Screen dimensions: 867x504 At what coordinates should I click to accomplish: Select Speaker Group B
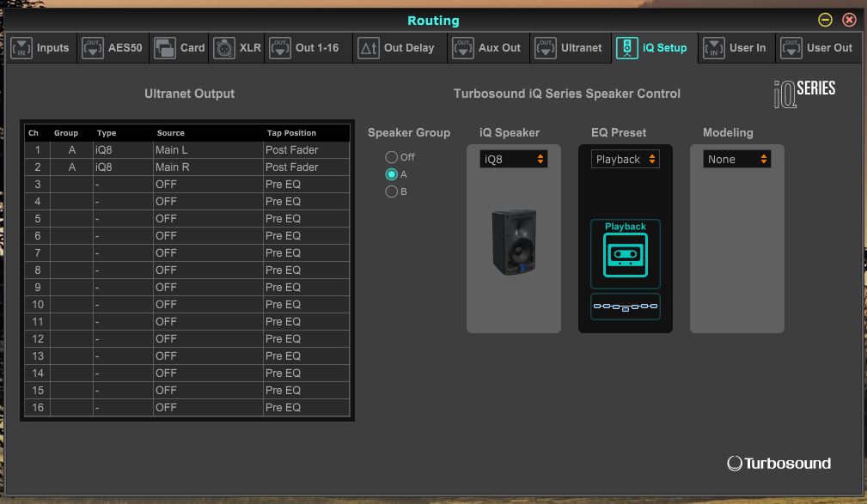tap(392, 191)
